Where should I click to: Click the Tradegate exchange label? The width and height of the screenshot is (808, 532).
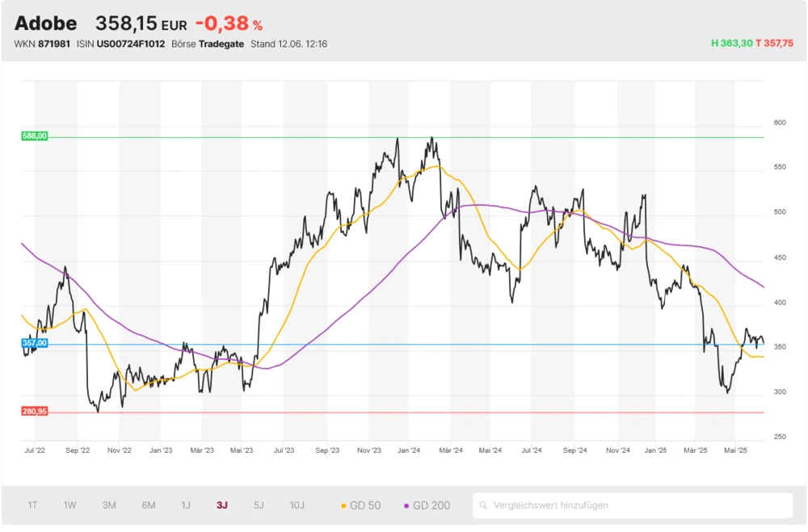221,44
